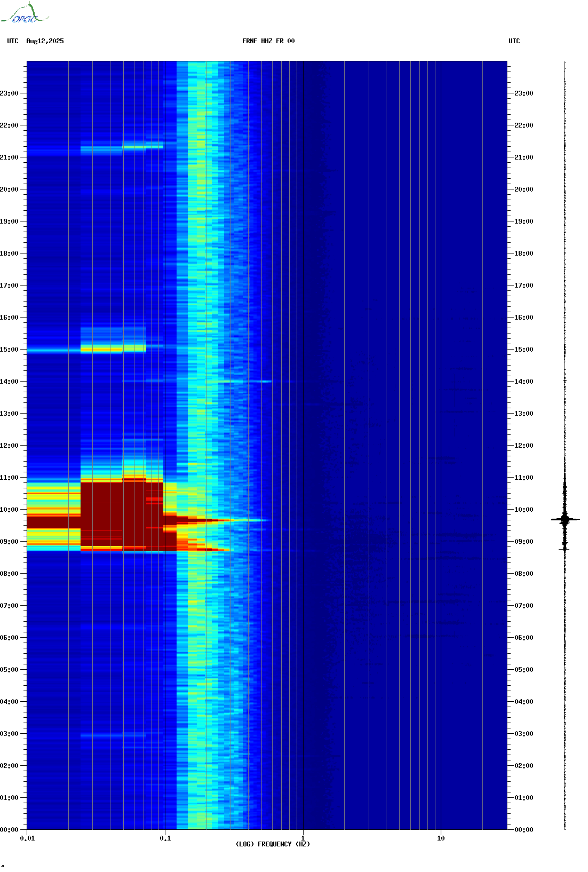Click the right-axis 21:00 time label
This screenshot has width=588, height=872.
[x=524, y=157]
